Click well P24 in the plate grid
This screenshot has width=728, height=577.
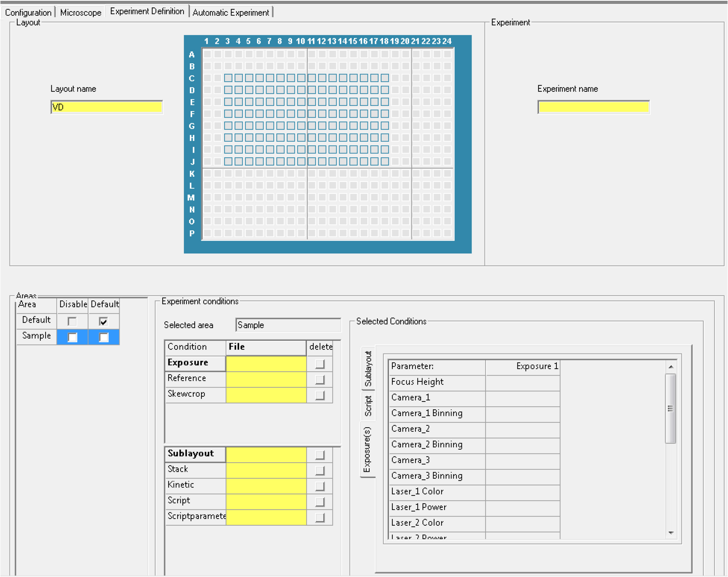(448, 233)
